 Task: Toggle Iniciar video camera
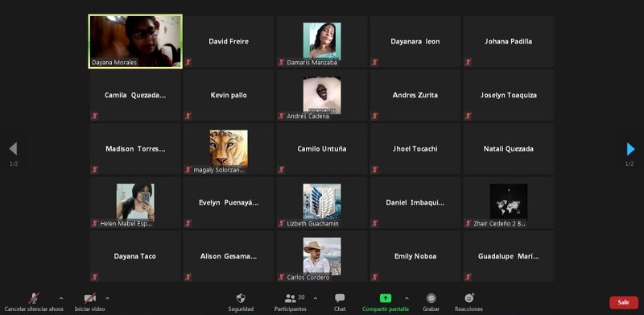(90, 298)
